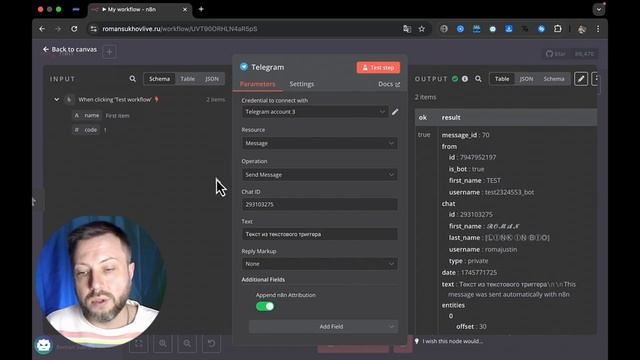The width and height of the screenshot is (640, 360).
Task: Click the 'name' schema field
Action: [87, 116]
